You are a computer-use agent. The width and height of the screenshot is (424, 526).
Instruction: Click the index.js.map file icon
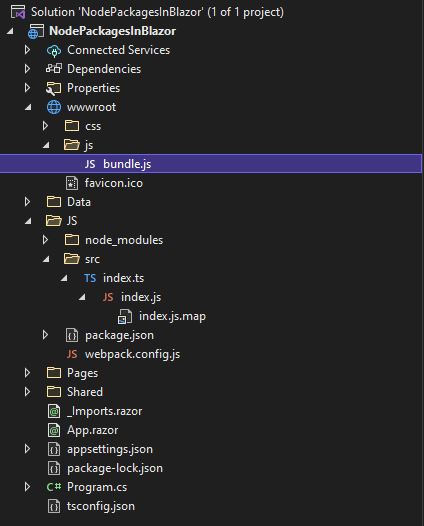(125, 316)
